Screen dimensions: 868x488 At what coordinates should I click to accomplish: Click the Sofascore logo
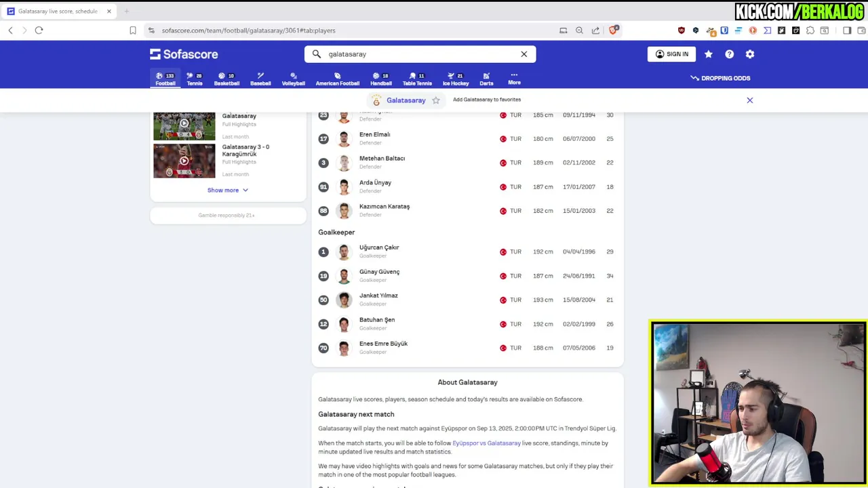[184, 54]
